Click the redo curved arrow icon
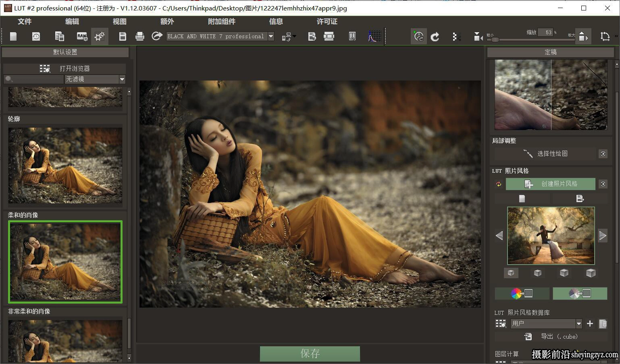Image resolution: width=620 pixels, height=364 pixels. [x=435, y=37]
